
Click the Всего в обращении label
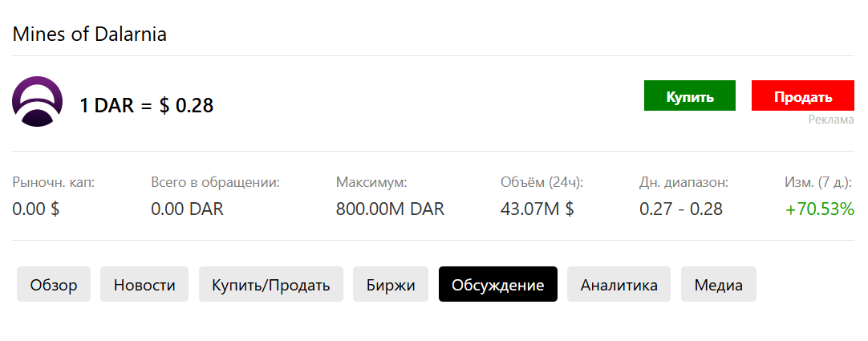[215, 182]
